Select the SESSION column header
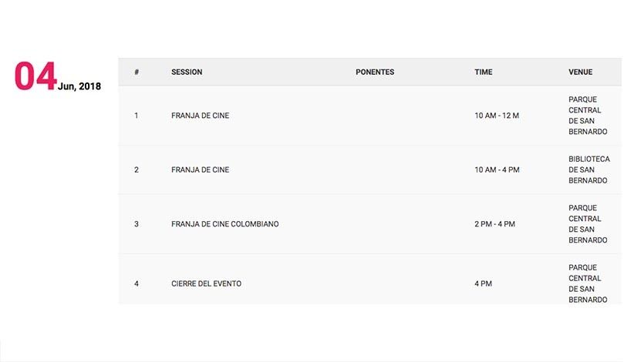The height and width of the screenshot is (362, 644). click(x=187, y=72)
